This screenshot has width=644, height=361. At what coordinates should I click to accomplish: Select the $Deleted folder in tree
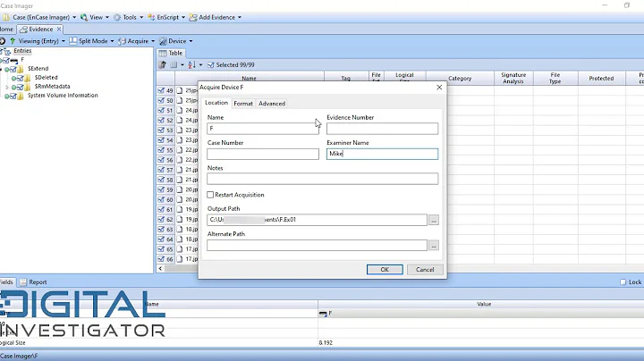click(x=46, y=78)
